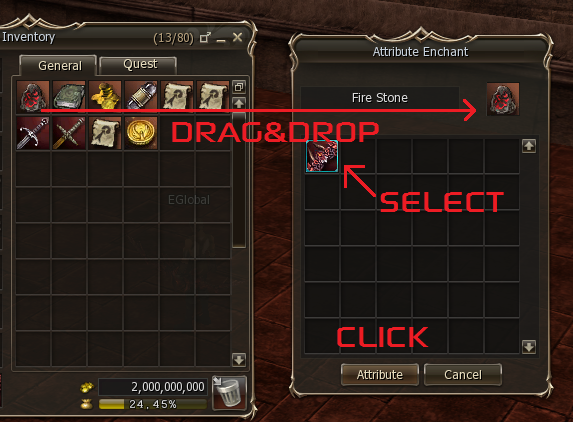
Task: Click inventory scroll down arrow
Action: [x=239, y=360]
